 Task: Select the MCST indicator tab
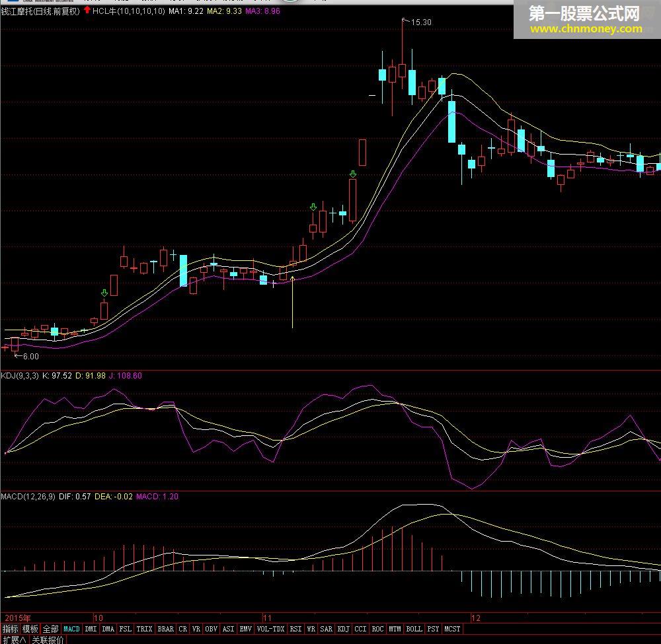pos(452,629)
